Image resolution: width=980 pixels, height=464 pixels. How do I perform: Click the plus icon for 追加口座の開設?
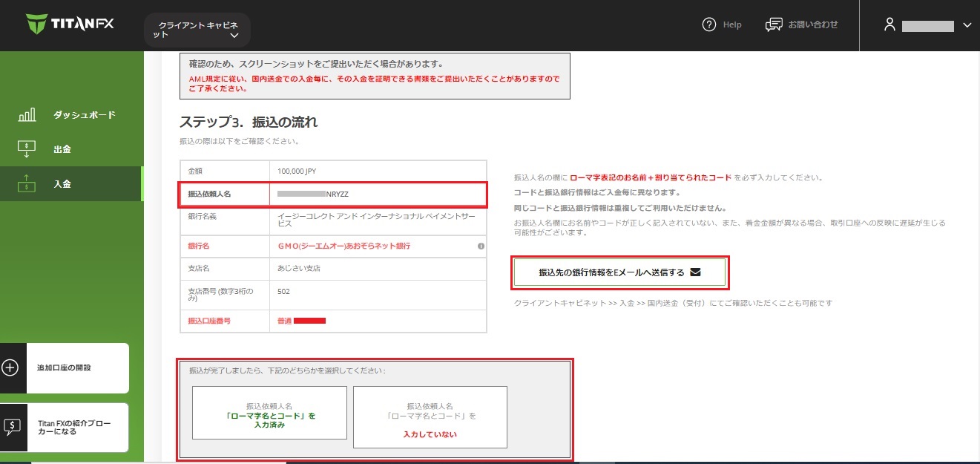(10, 367)
